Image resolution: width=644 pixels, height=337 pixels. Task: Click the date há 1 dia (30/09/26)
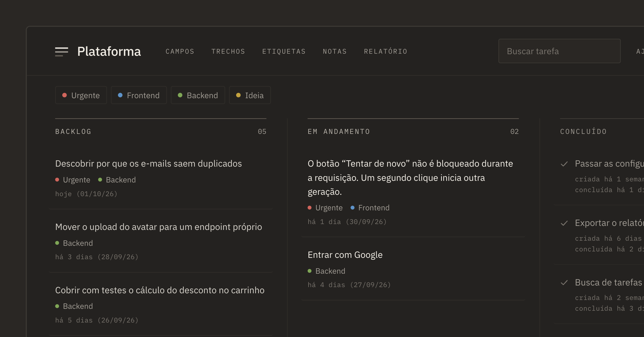(347, 222)
